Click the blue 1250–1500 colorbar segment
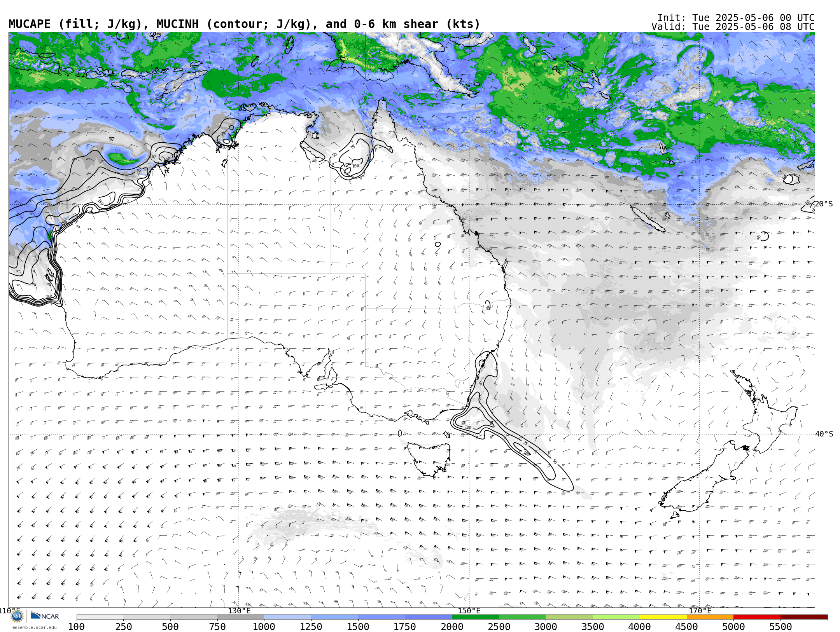This screenshot has width=840, height=632. pyautogui.click(x=334, y=617)
